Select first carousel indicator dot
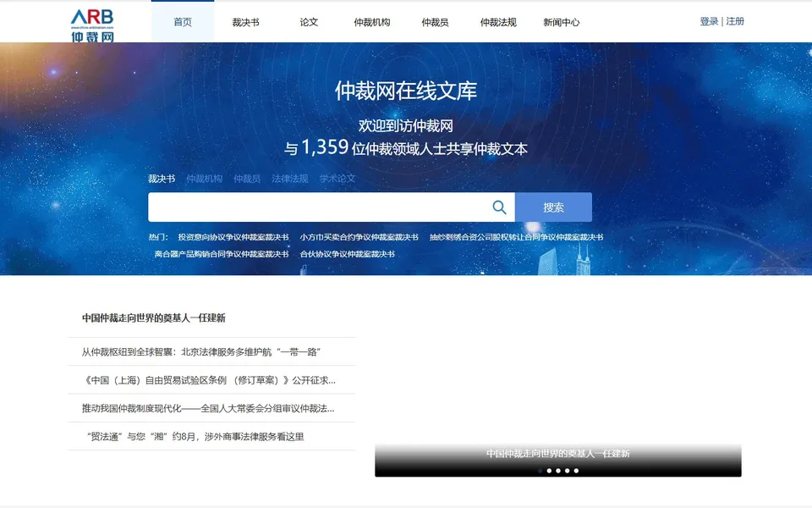812x508 pixels. pos(540,471)
